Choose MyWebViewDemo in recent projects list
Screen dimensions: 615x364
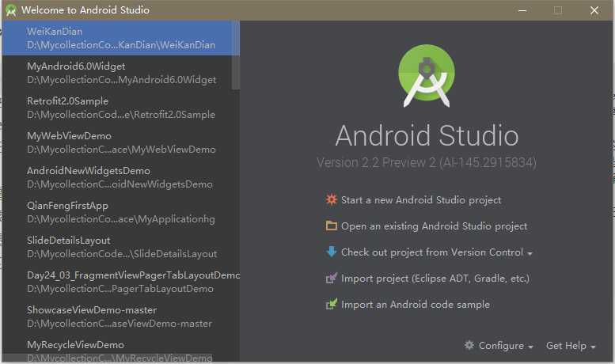[119, 142]
